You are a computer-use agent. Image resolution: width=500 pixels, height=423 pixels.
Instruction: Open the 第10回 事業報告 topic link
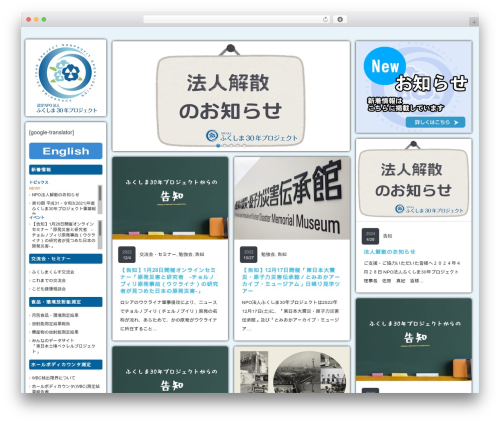pos(63,206)
